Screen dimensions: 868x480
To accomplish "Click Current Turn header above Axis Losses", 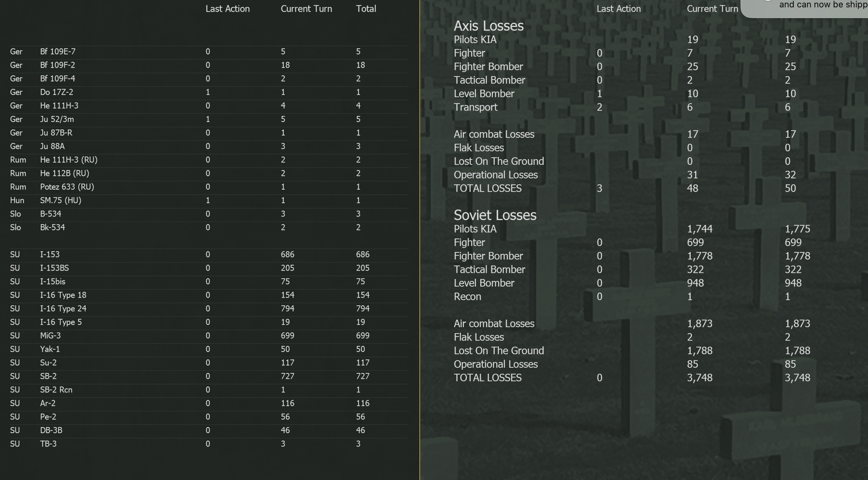I will [712, 9].
